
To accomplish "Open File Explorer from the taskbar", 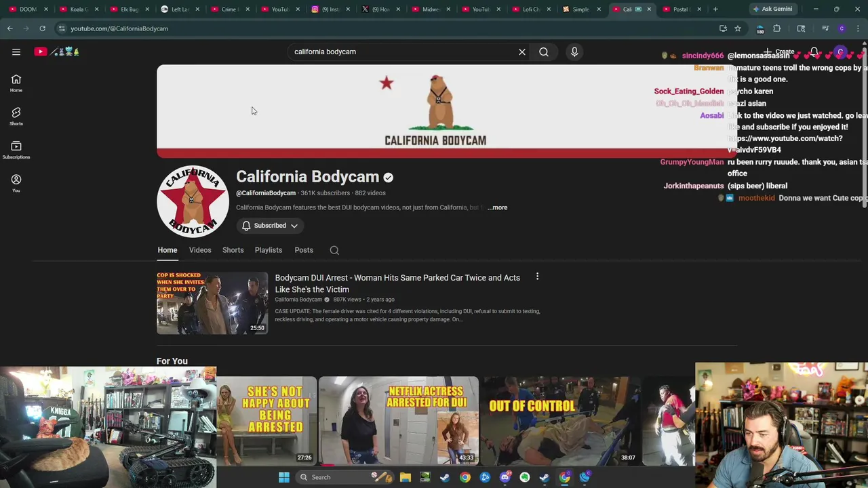I will tap(406, 477).
